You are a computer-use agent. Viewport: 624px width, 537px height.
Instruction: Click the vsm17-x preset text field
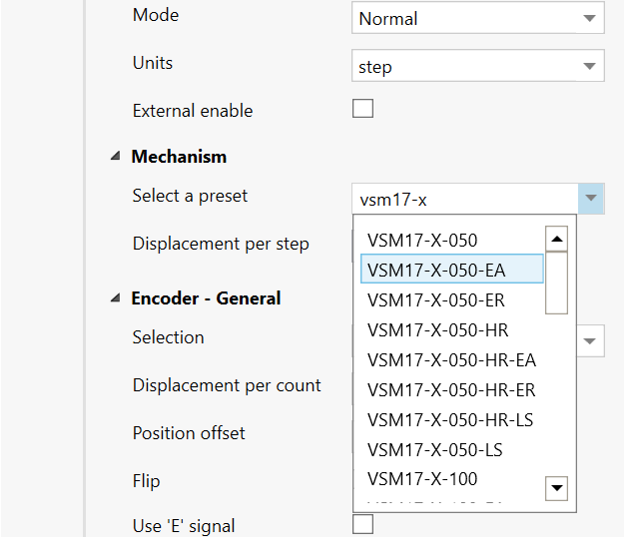pos(465,199)
